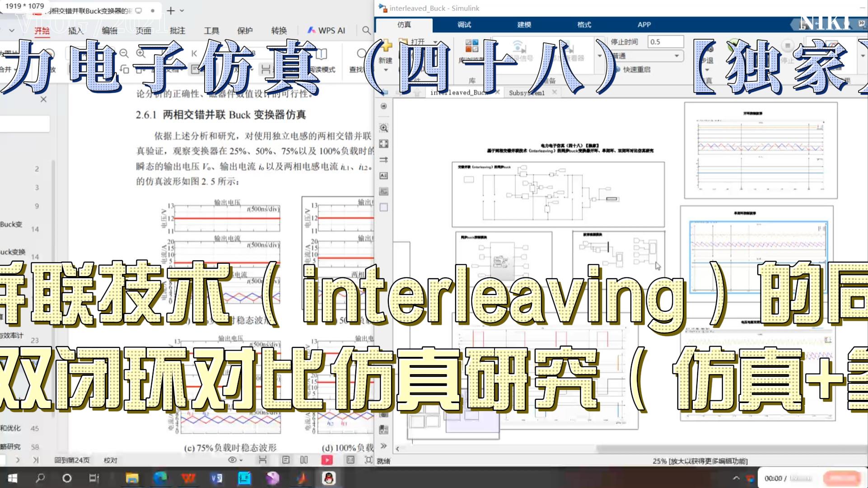
Task: Click the fit-to-view icon in Simulink palette
Action: [383, 144]
